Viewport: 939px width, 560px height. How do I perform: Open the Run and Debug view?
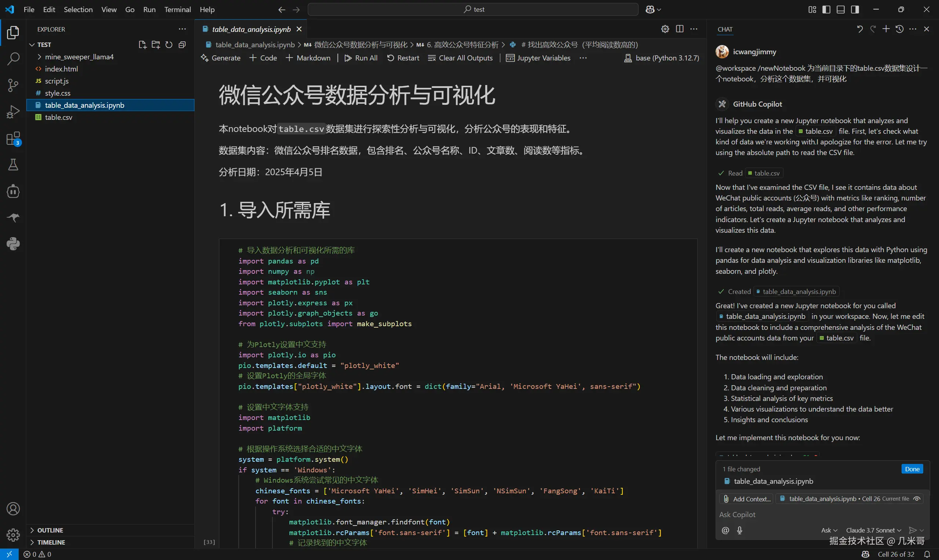point(13,112)
